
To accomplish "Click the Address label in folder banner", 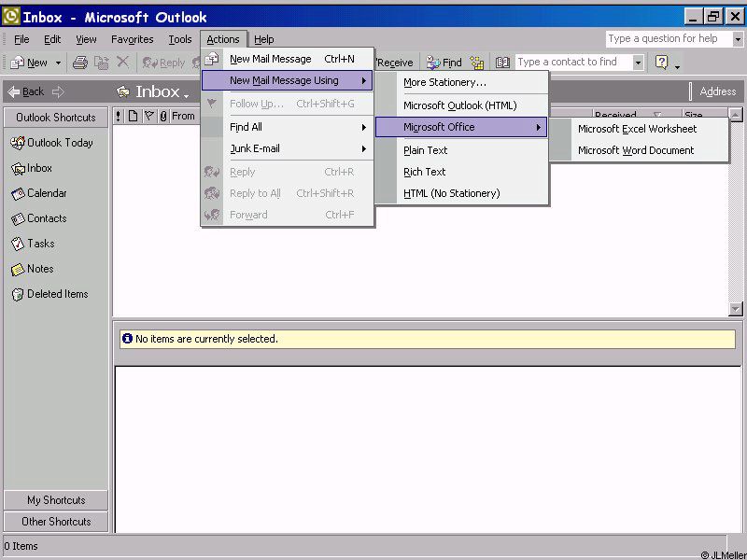I will [717, 91].
